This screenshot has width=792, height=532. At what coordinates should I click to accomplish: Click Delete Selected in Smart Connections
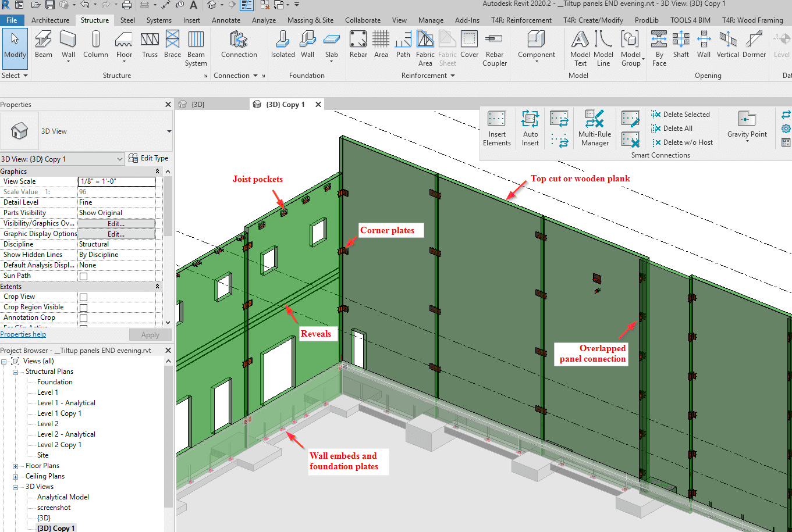click(x=681, y=115)
